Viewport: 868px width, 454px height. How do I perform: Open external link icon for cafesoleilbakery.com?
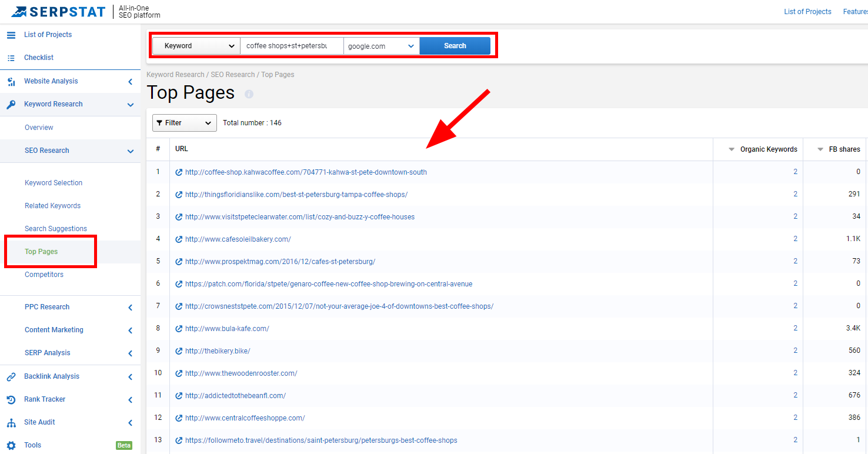pyautogui.click(x=179, y=239)
